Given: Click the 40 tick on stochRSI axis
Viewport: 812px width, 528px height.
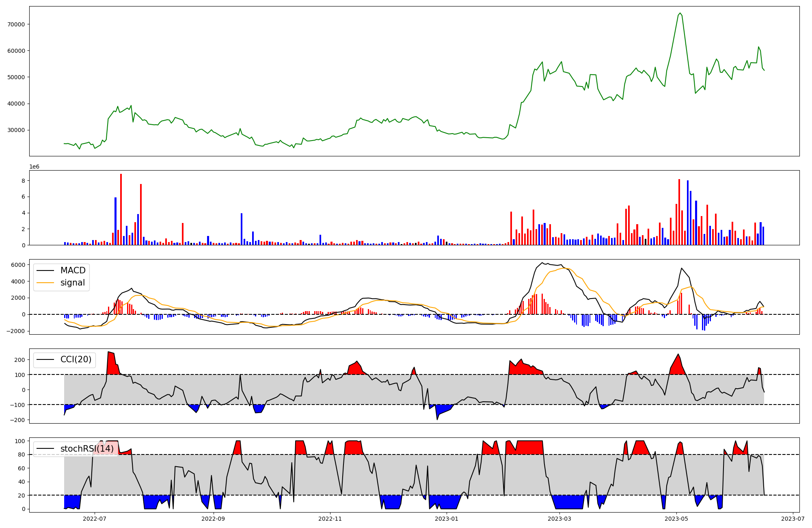Looking at the screenshot, I should pyautogui.click(x=22, y=482).
